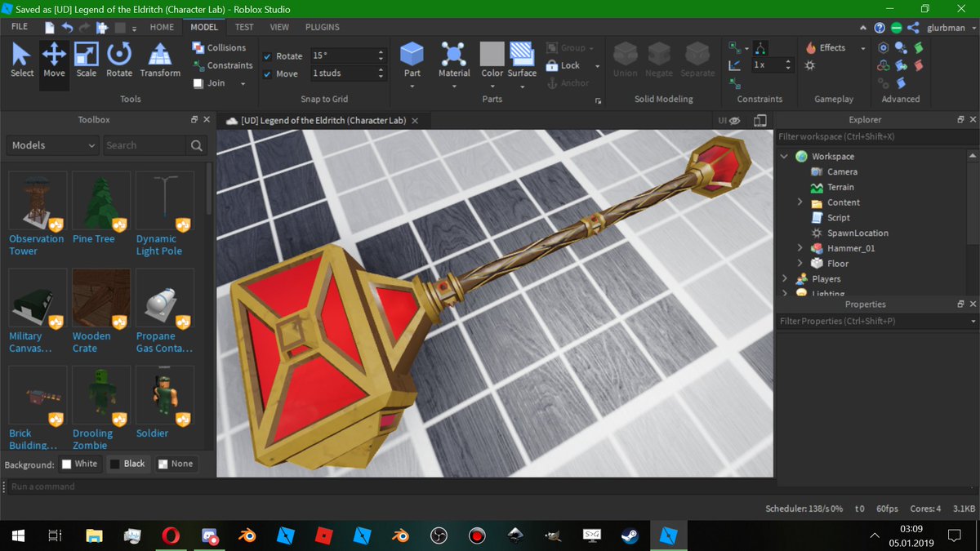Open the Drooling Zombie model link
980x551 pixels.
point(92,439)
